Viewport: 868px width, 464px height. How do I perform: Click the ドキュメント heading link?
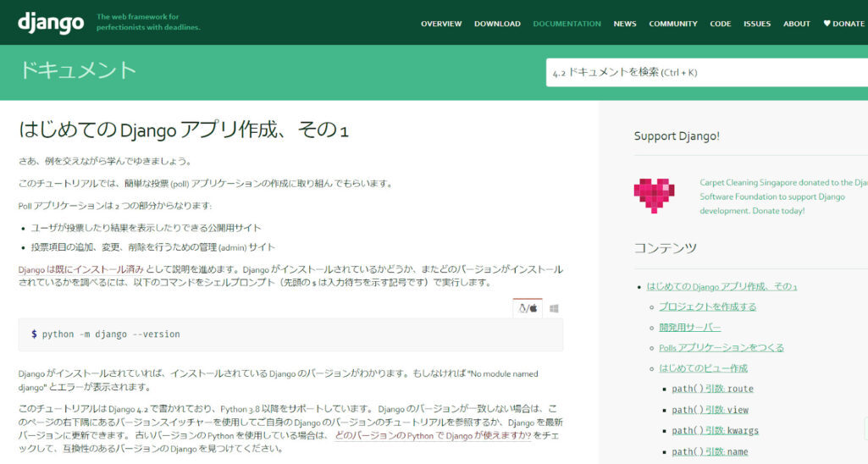[78, 71]
